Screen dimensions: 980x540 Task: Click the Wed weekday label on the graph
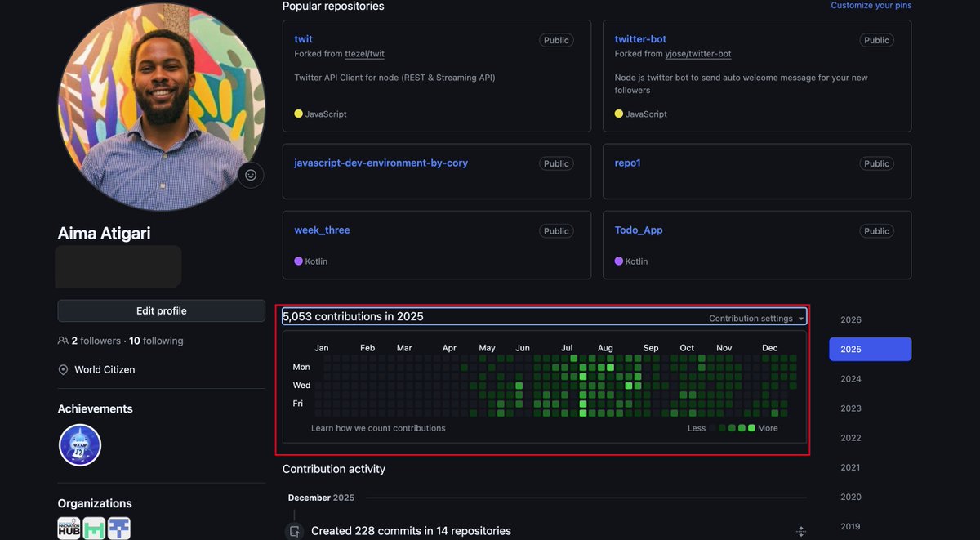(301, 385)
